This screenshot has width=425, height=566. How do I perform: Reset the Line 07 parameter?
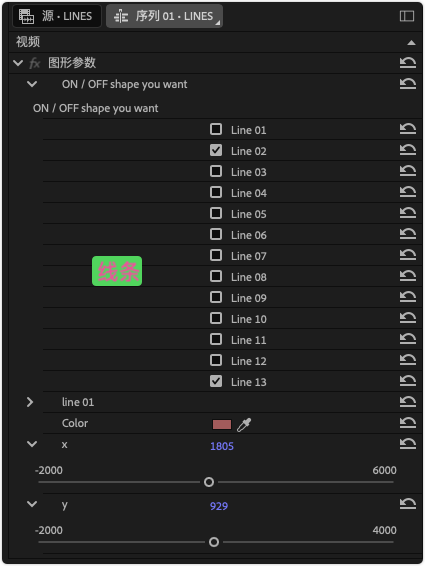408,255
